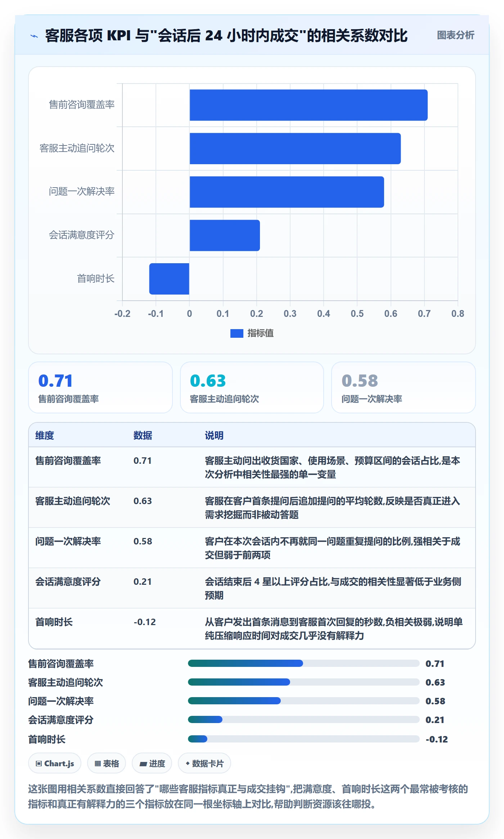Select the 售前咨询覆盖率 table row name
The width and height of the screenshot is (504, 839).
[x=68, y=461]
